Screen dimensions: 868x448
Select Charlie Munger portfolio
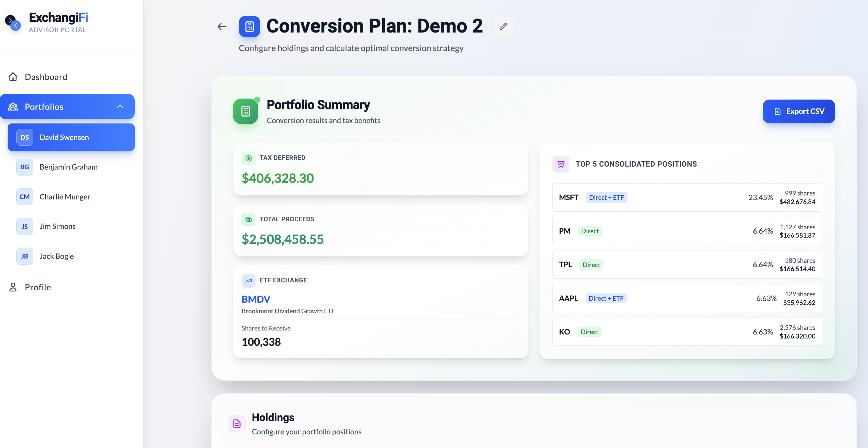point(65,196)
